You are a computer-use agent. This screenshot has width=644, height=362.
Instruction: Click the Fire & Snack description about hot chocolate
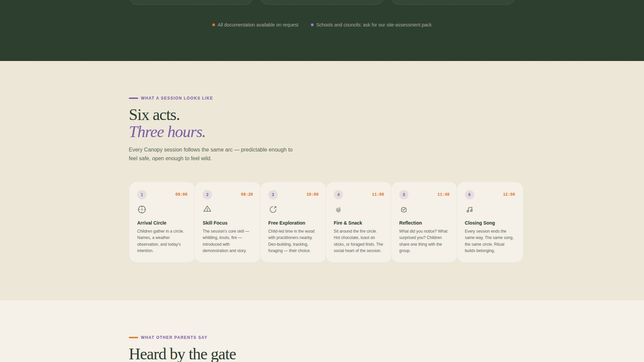pyautogui.click(x=358, y=241)
